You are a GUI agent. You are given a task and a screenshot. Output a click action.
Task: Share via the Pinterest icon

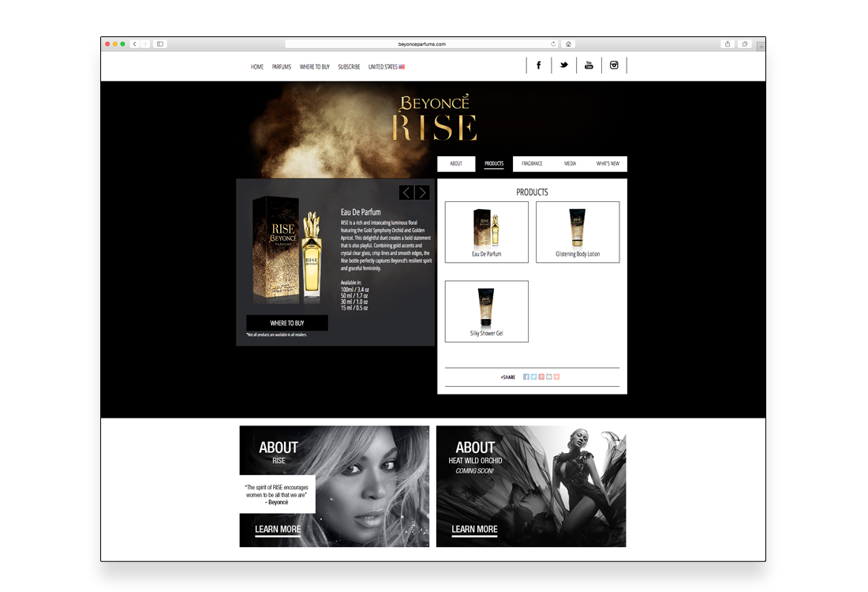pos(541,377)
